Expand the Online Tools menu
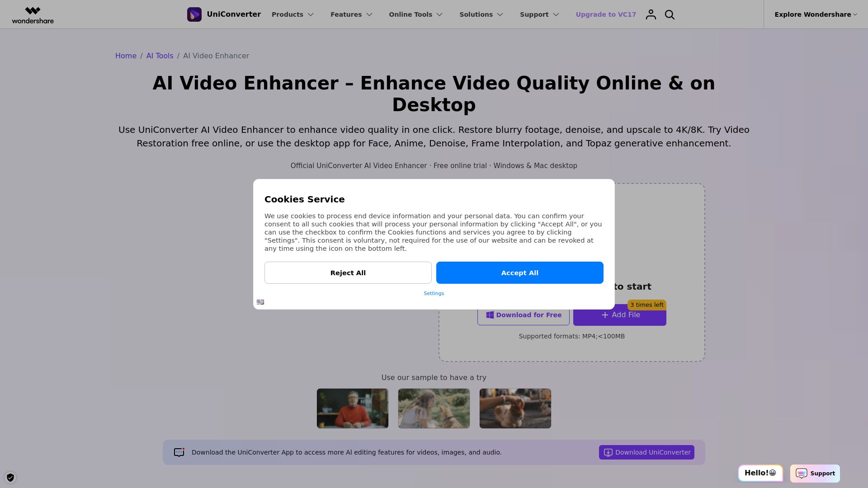The width and height of the screenshot is (868, 488). click(x=415, y=14)
